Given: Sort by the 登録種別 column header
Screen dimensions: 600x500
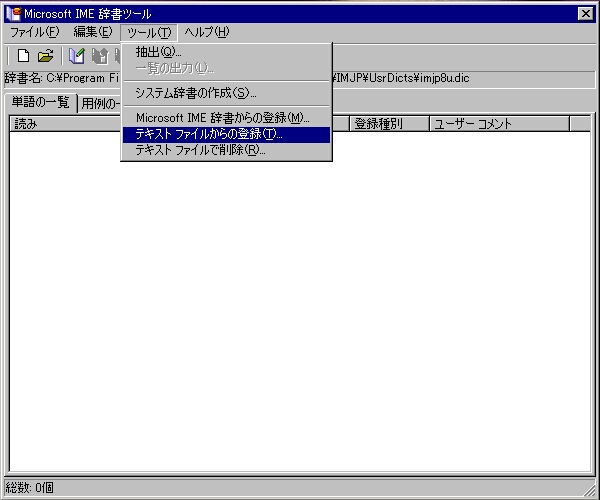Looking at the screenshot, I should coord(389,124).
